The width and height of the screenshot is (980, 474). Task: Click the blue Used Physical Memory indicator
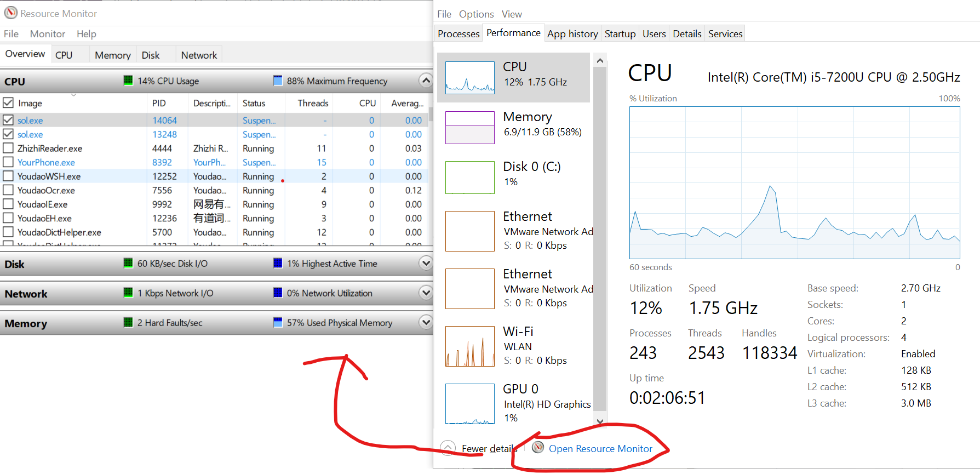pos(278,322)
